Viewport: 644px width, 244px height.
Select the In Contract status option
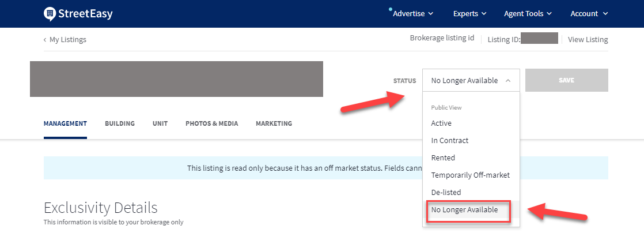449,141
